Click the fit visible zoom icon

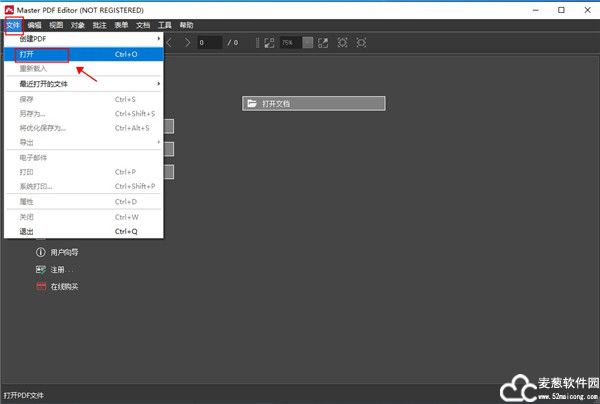point(362,43)
